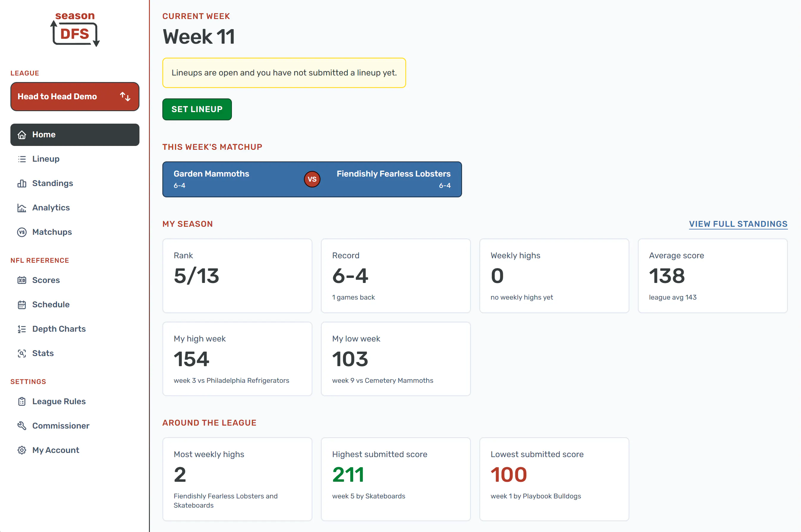Click the Week 11 heading
Screen dimensions: 801x532
(199, 37)
